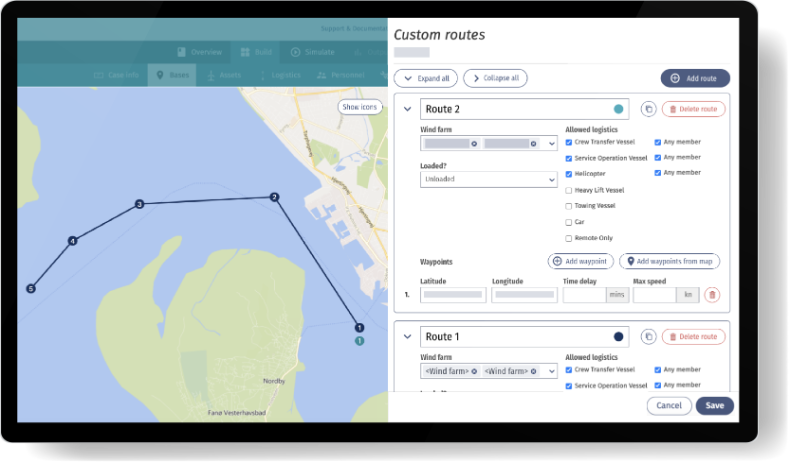Click the duplicate icon for Route 2
The image size is (790, 462).
648,109
